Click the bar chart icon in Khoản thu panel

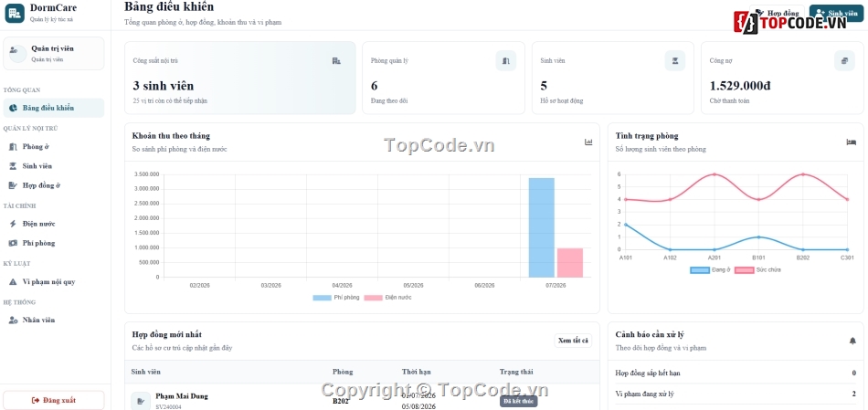click(x=588, y=142)
